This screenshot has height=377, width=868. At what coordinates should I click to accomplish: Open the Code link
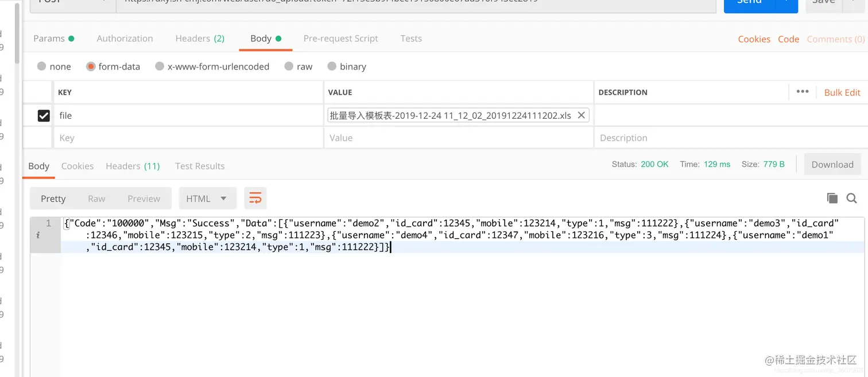tap(788, 39)
